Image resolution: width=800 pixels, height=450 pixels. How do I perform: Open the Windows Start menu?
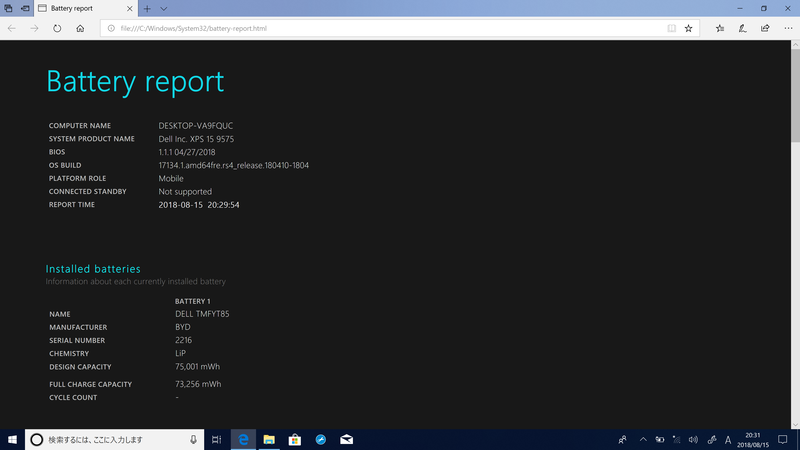click(12, 439)
